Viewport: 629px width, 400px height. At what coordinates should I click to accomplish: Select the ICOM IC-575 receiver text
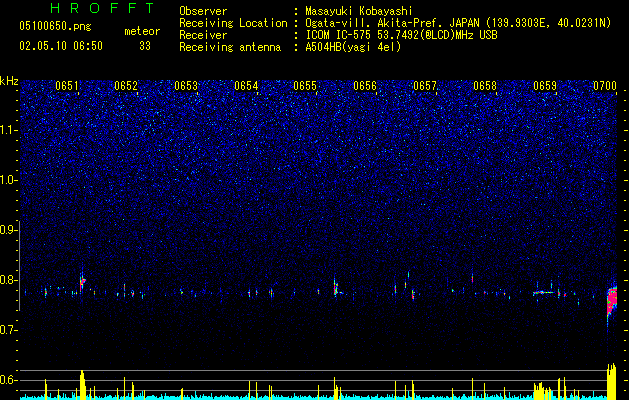(x=401, y=35)
